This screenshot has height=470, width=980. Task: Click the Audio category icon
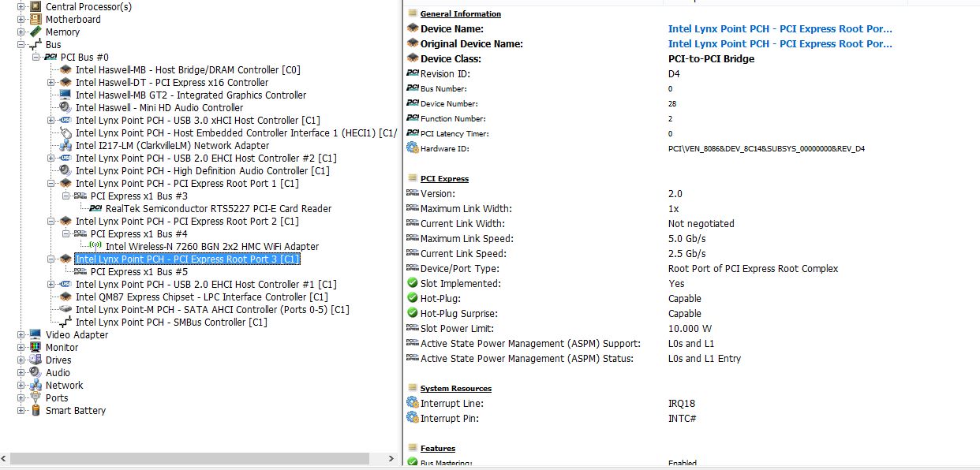(x=36, y=372)
